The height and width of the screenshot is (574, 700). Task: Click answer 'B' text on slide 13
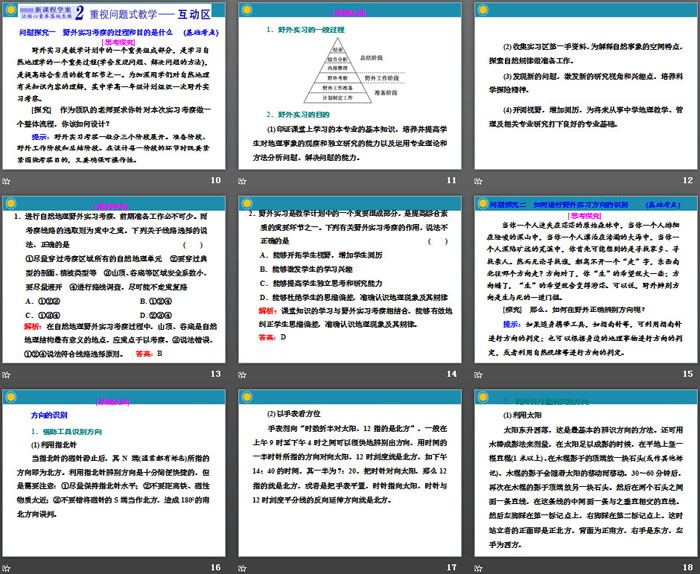159,354
